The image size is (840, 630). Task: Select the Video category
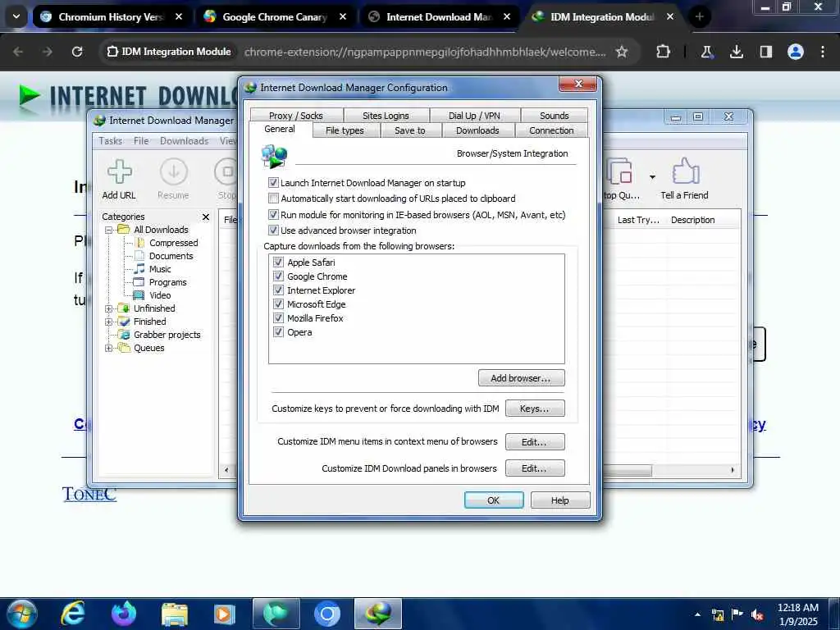tap(160, 295)
